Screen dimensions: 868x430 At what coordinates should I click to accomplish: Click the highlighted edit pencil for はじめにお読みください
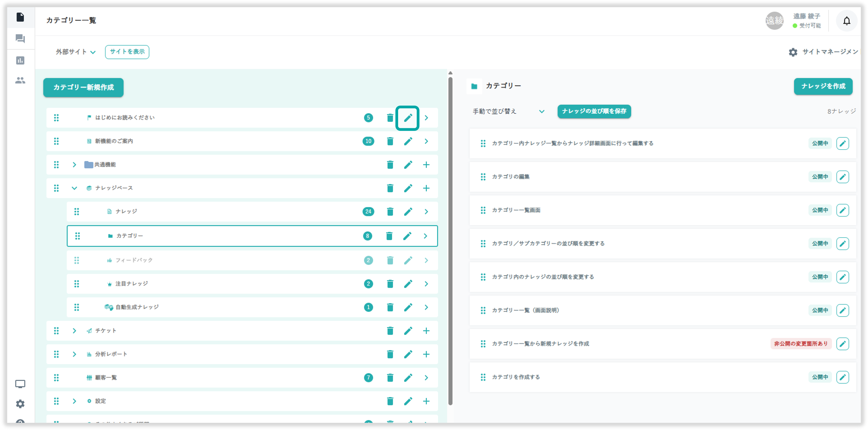[x=408, y=118]
